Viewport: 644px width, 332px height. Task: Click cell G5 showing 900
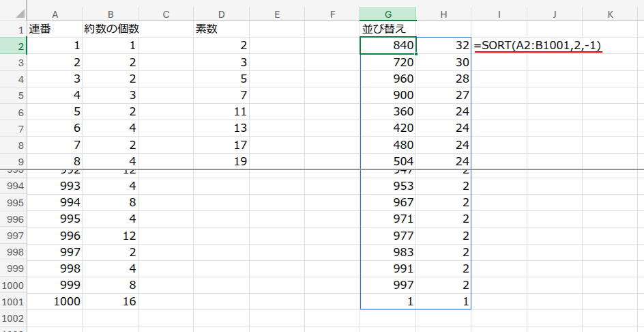[x=387, y=95]
